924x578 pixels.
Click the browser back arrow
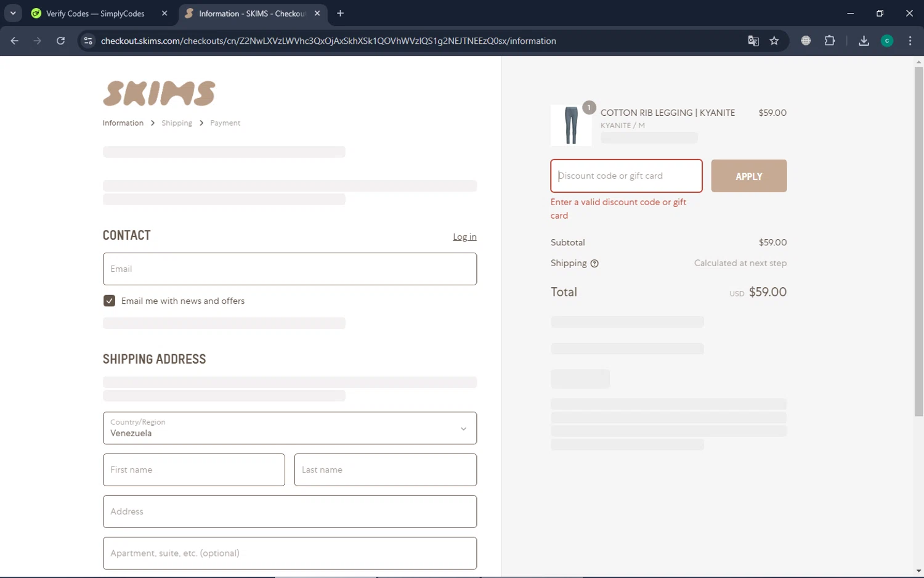click(x=15, y=41)
